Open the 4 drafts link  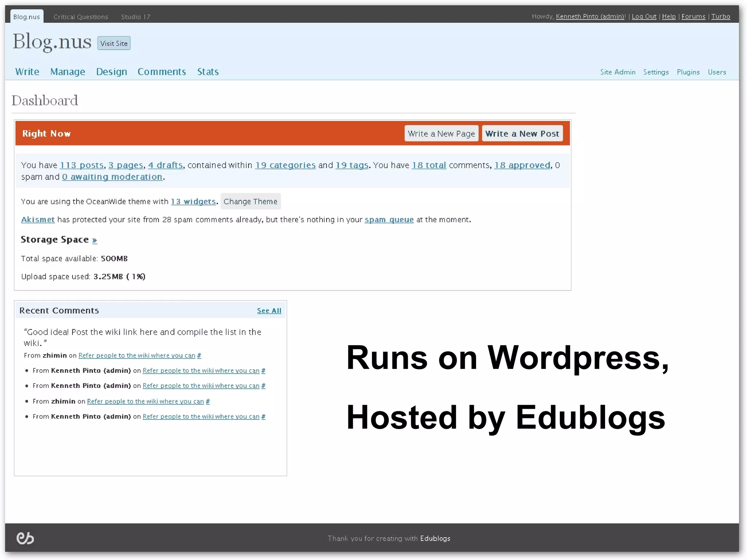tap(166, 166)
